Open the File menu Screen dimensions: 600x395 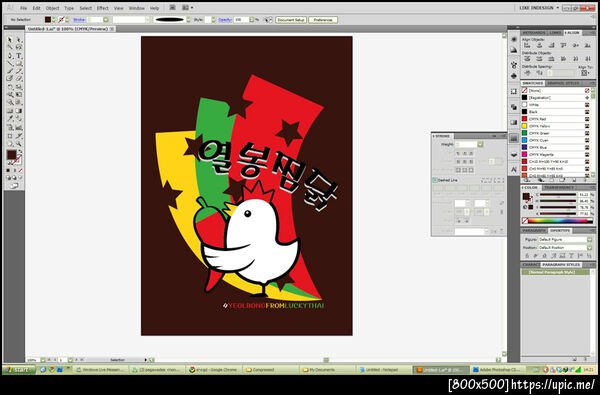(x=24, y=8)
